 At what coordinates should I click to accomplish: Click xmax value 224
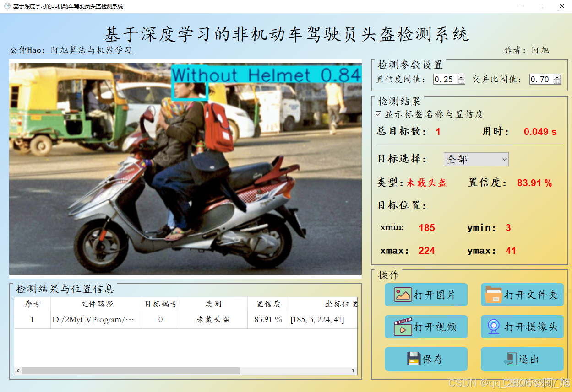tap(427, 251)
